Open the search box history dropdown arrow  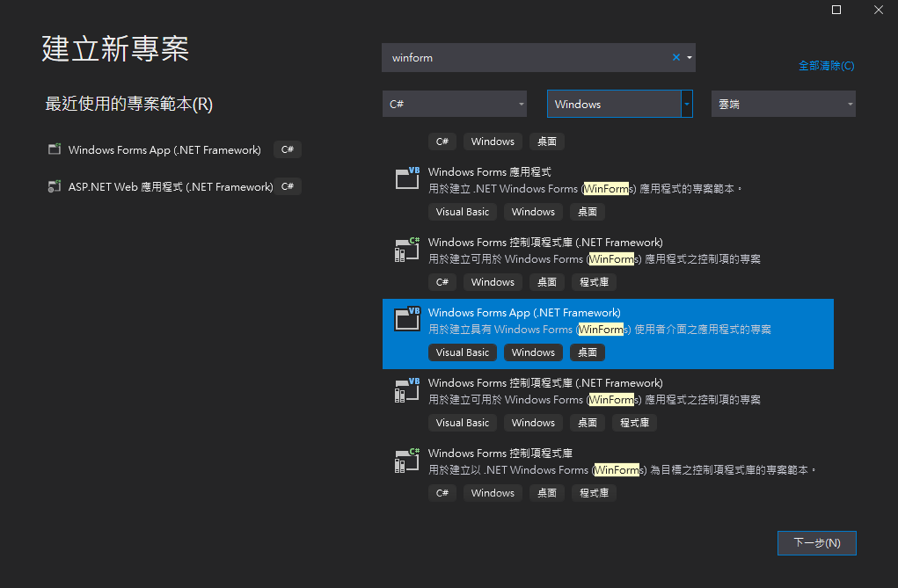tap(690, 57)
